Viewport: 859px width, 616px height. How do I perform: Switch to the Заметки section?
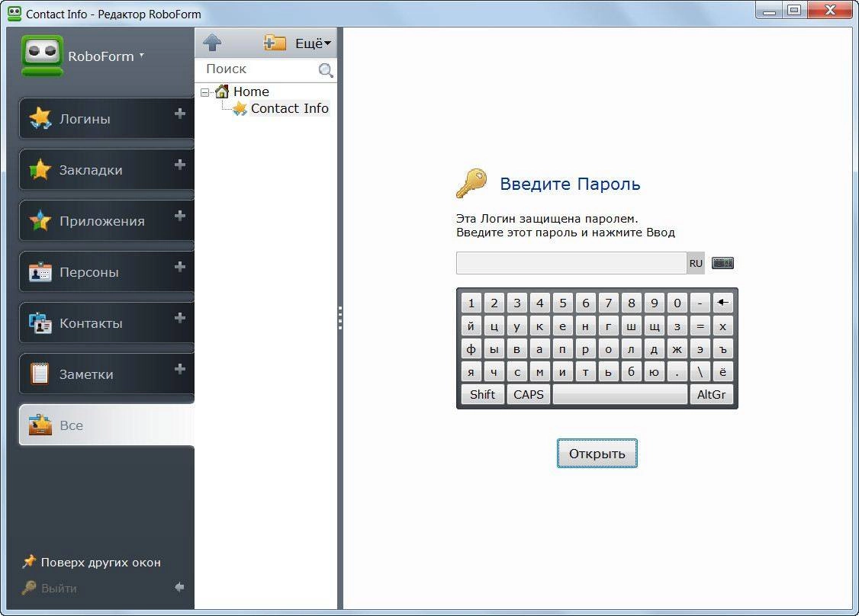pos(107,374)
